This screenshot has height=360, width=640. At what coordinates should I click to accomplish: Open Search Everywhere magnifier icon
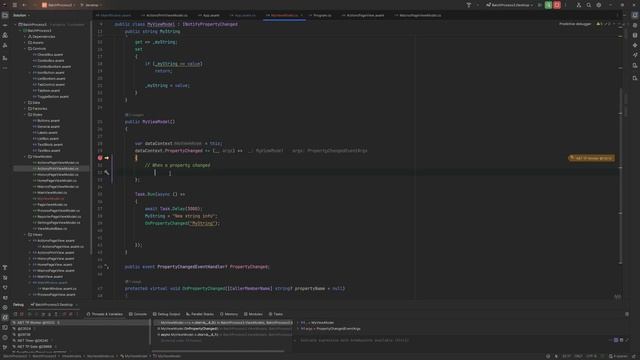coord(589,5)
